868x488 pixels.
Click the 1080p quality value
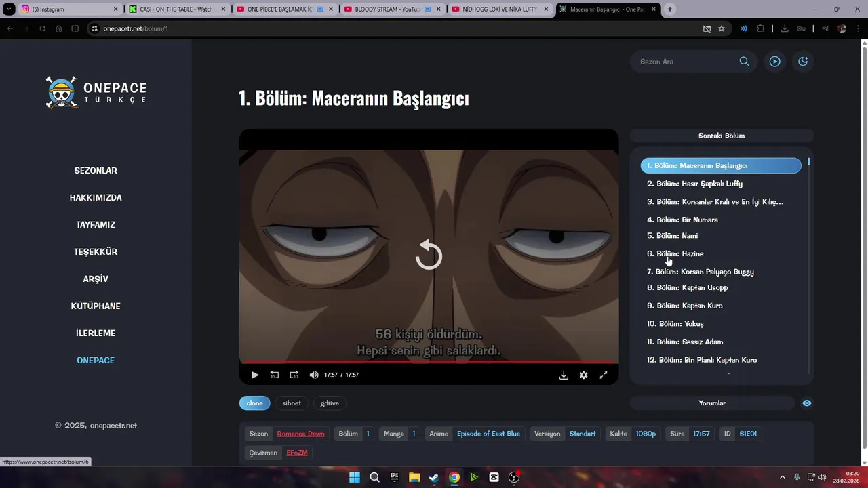click(646, 434)
